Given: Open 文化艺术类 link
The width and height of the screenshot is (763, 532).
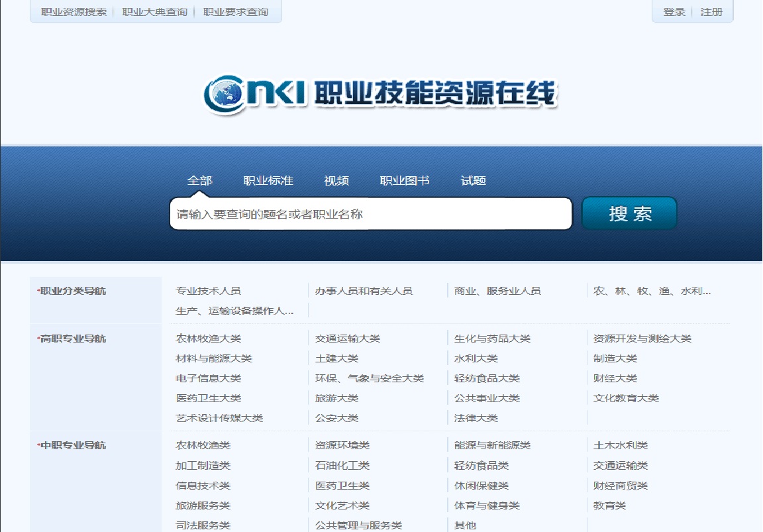Looking at the screenshot, I should coord(342,505).
